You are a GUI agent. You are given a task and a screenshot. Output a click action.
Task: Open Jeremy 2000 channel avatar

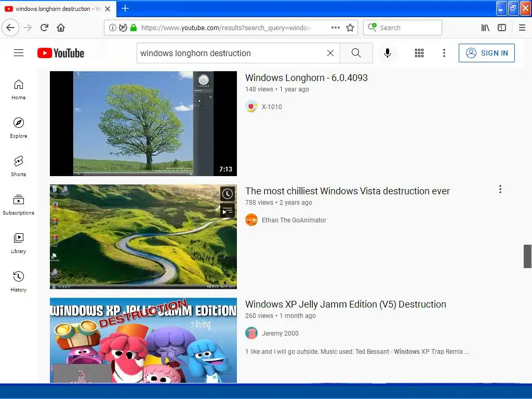tap(251, 333)
